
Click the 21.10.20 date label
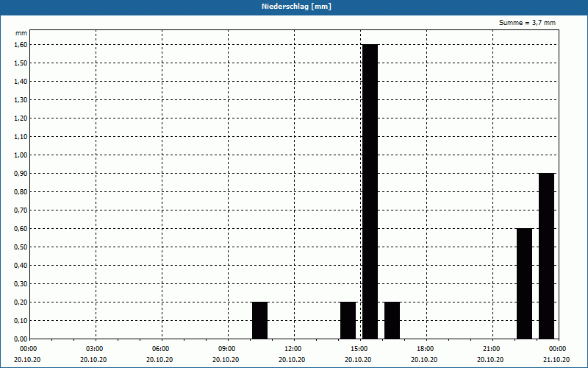point(556,360)
